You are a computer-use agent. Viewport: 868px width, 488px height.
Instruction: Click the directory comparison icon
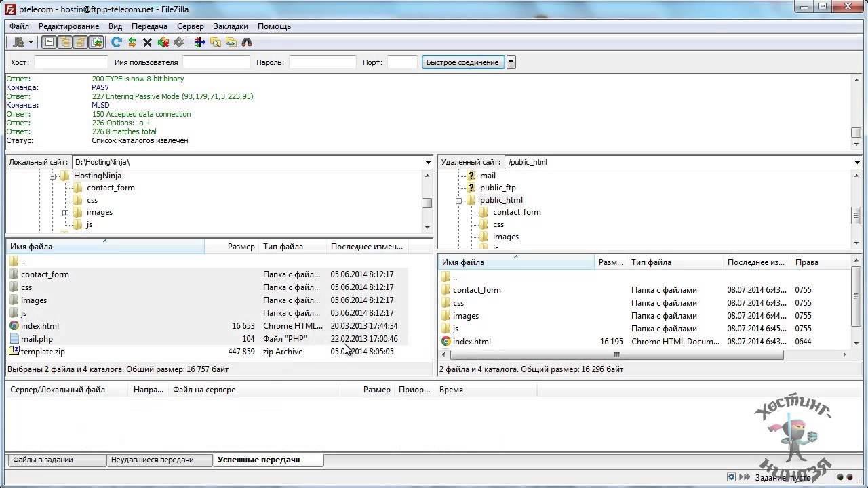pyautogui.click(x=216, y=42)
